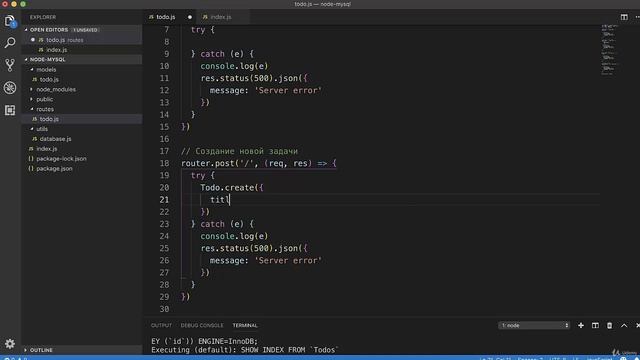640x360 pixels.
Task: Kill the terminal with trash icon
Action: tap(609, 325)
